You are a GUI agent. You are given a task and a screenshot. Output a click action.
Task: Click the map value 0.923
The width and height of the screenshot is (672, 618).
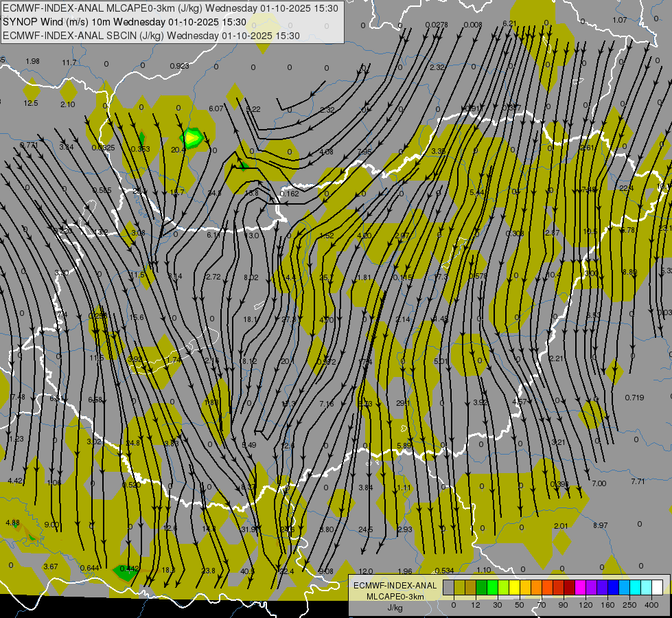(180, 66)
